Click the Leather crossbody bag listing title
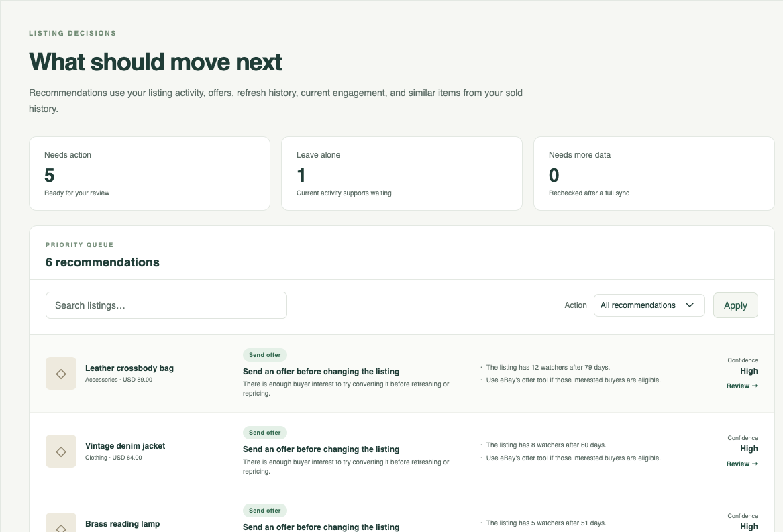Screen dimensions: 783x532 [129, 368]
